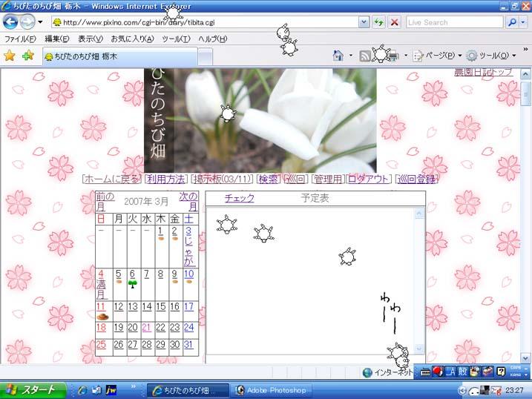Launch Internet Explorer from quick launch
This screenshot has height=399, width=532.
82,391
